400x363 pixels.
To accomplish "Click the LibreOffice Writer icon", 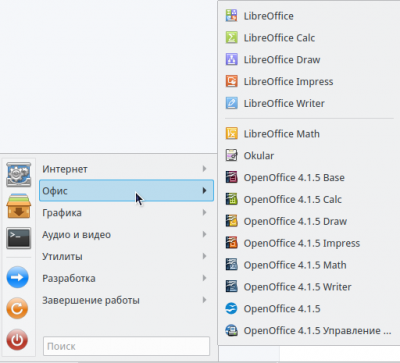I will point(231,103).
